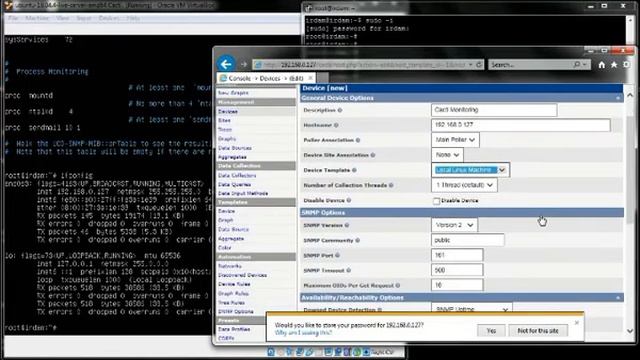Open the browser Tools gear icon

(626, 64)
